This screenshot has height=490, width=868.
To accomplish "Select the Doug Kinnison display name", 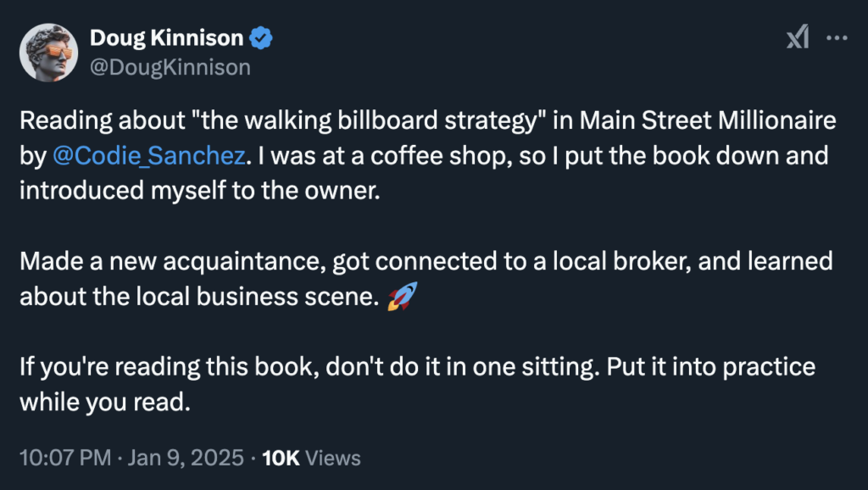I will coord(166,36).
